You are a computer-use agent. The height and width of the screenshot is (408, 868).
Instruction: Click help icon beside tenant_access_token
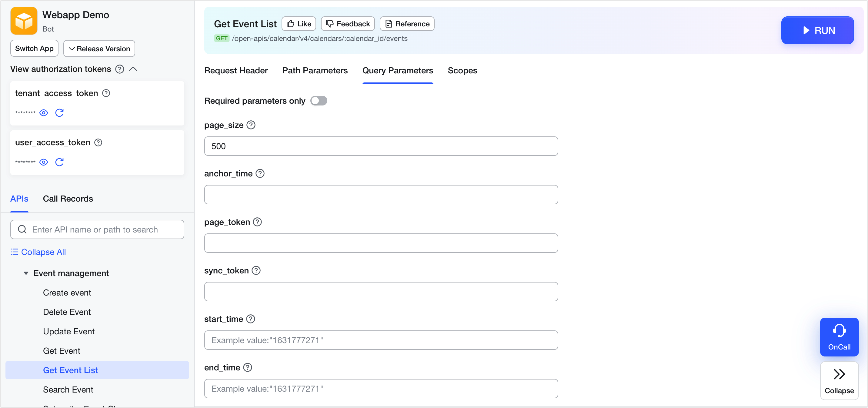106,93
